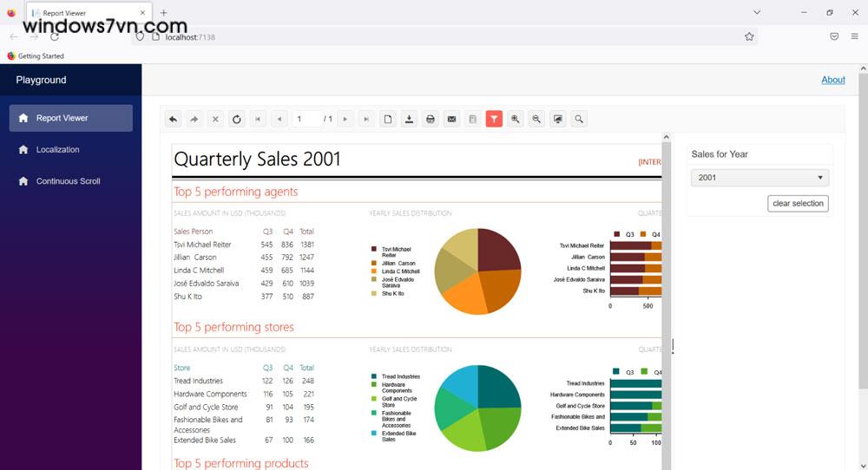Image resolution: width=868 pixels, height=470 pixels.
Task: Click the clear selection button
Action: (x=798, y=204)
